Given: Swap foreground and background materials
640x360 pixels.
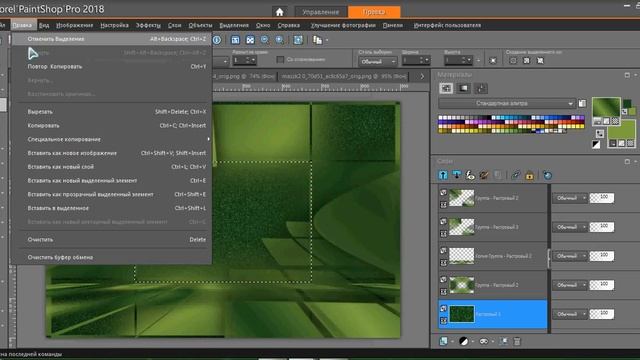Looking at the screenshot, I should tap(600, 133).
